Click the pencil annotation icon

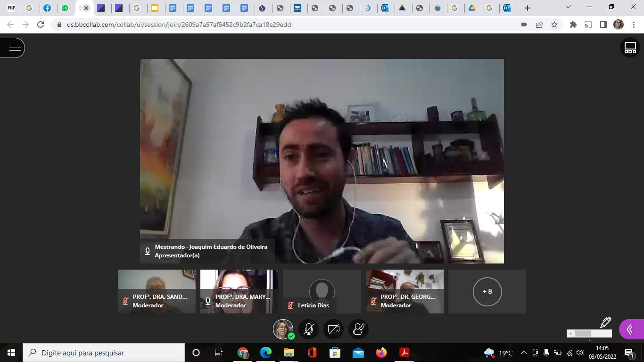[x=605, y=322]
